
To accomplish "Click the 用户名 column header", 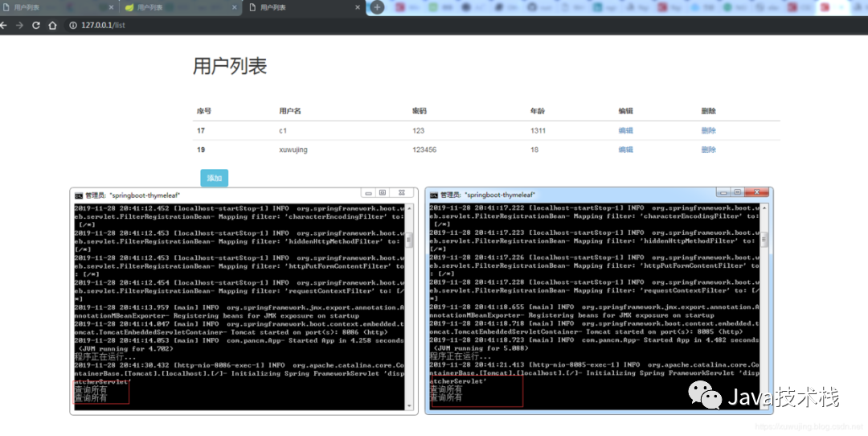I will pyautogui.click(x=290, y=111).
